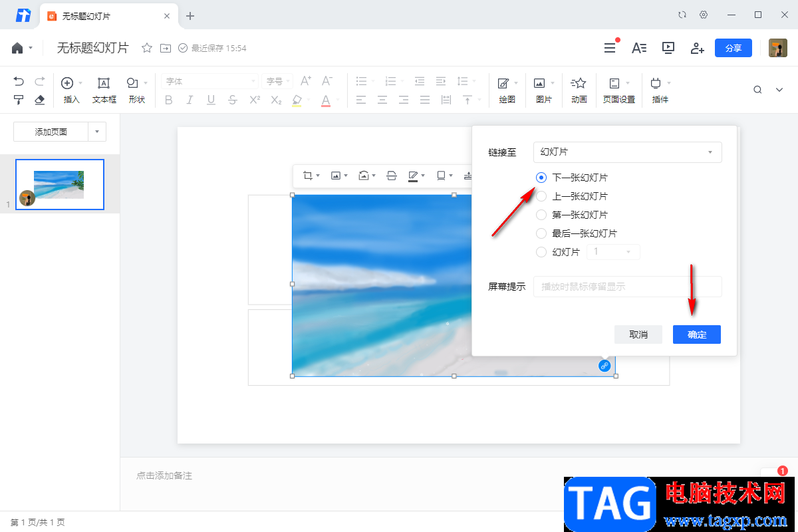
Task: Open the Plugins (插件) tool
Action: point(660,90)
